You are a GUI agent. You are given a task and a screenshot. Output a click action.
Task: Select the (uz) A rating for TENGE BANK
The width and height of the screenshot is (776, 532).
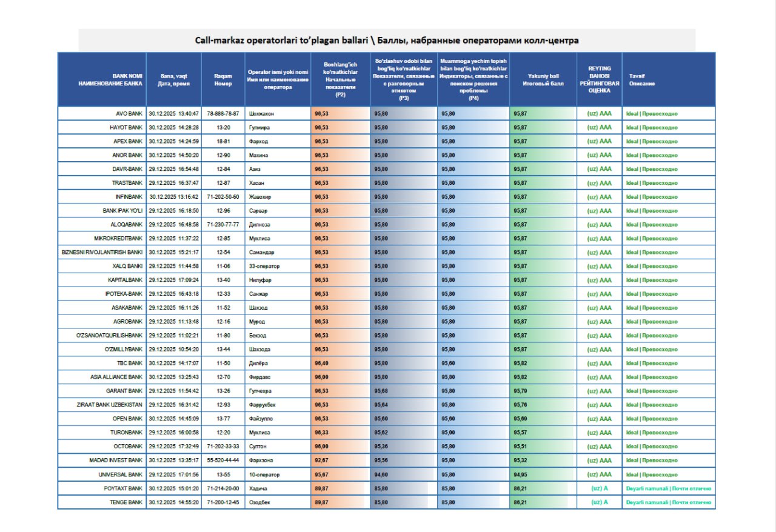[599, 502]
